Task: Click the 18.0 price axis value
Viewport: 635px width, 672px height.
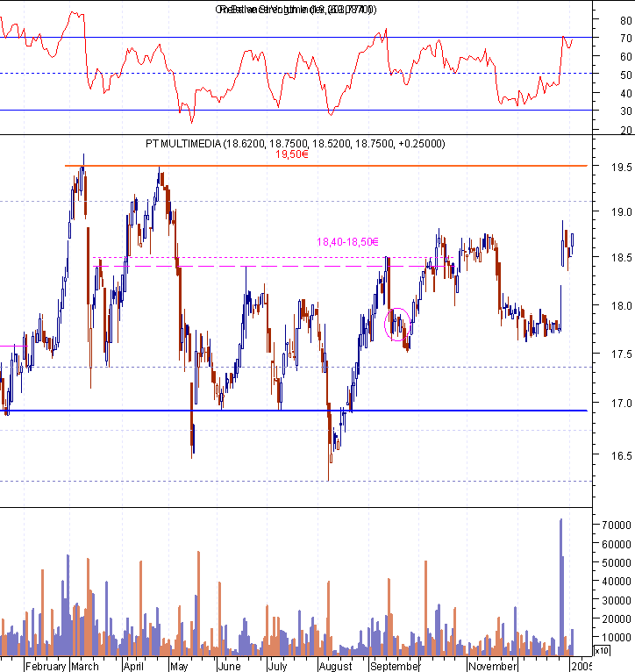Action: [x=621, y=306]
